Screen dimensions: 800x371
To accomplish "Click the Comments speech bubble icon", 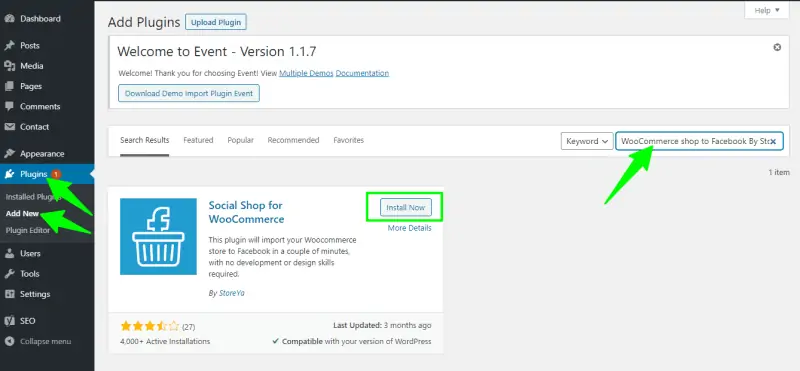I will [x=9, y=107].
